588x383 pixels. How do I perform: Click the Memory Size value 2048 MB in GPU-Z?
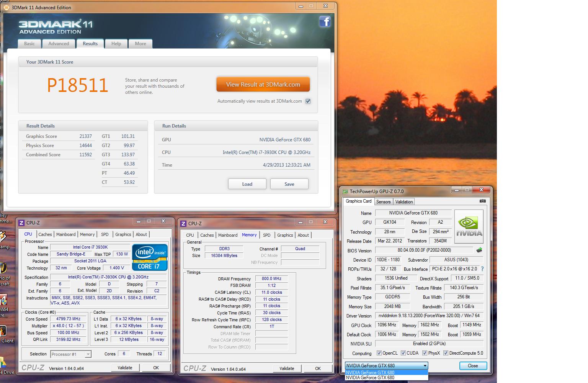[x=392, y=306]
